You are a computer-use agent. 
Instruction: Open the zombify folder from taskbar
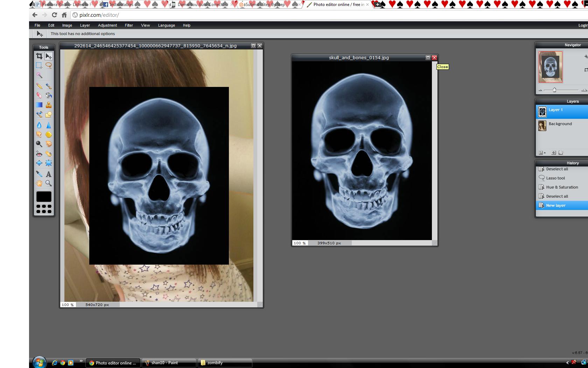point(225,363)
